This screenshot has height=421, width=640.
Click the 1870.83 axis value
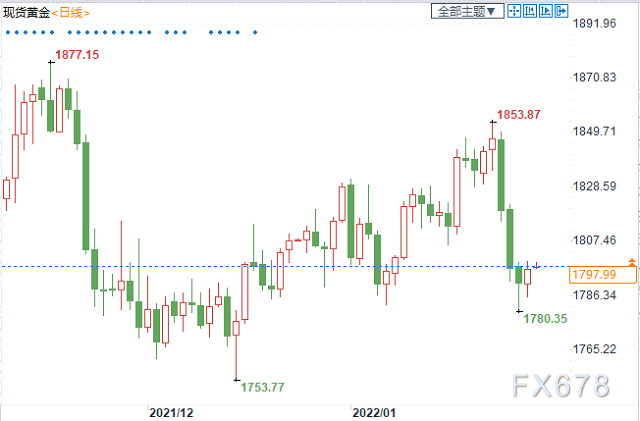595,77
